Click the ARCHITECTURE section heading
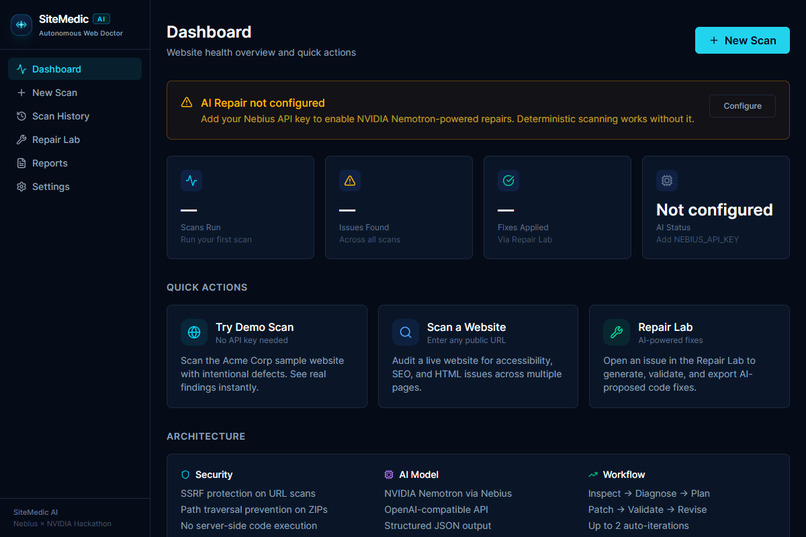806x537 pixels. click(x=206, y=436)
